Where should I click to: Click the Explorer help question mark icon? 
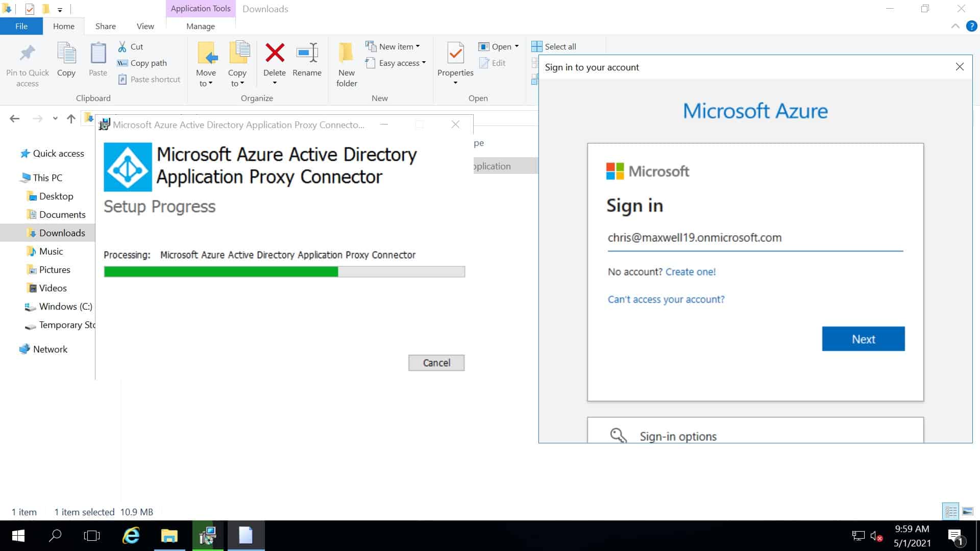click(972, 27)
